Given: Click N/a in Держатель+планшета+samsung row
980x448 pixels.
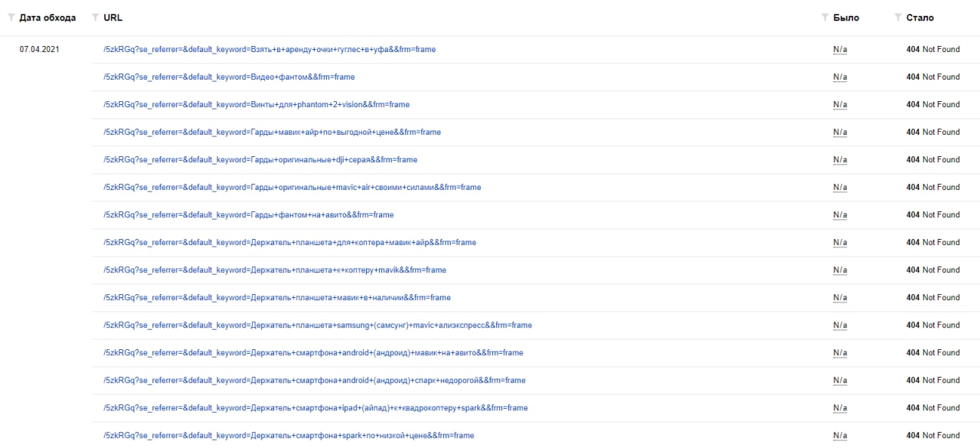Looking at the screenshot, I should click(x=840, y=325).
